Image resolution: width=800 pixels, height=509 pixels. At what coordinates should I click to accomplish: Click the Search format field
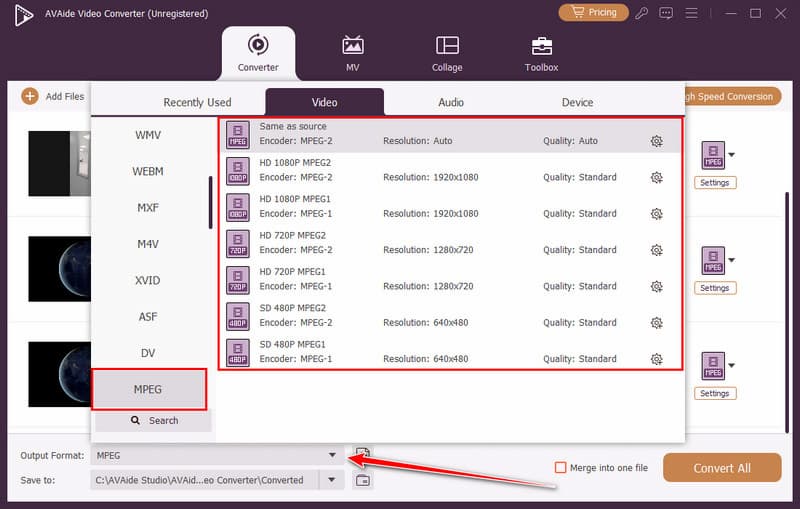pos(154,421)
